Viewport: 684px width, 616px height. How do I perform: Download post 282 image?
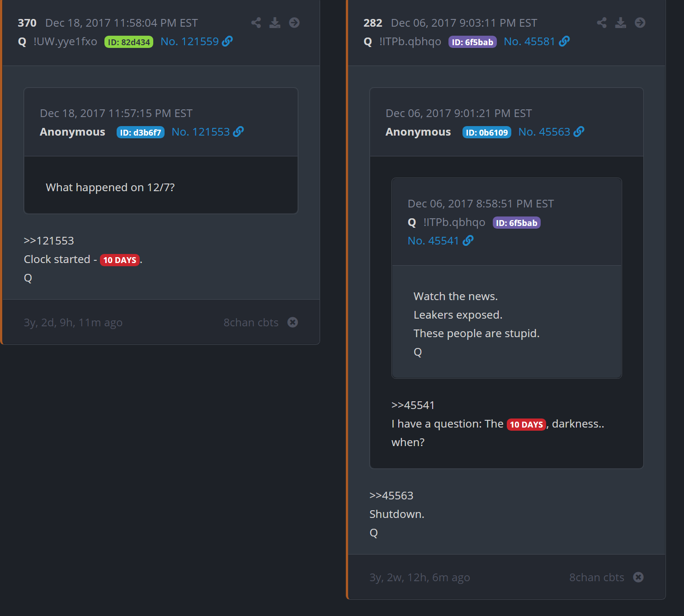(x=621, y=23)
